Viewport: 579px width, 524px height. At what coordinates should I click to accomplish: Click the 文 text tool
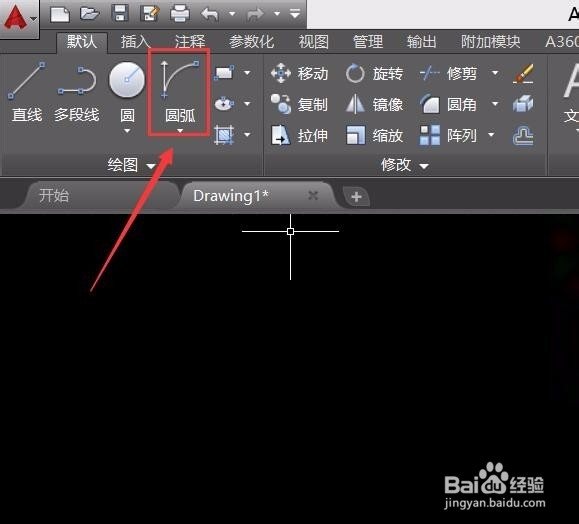coord(571,92)
